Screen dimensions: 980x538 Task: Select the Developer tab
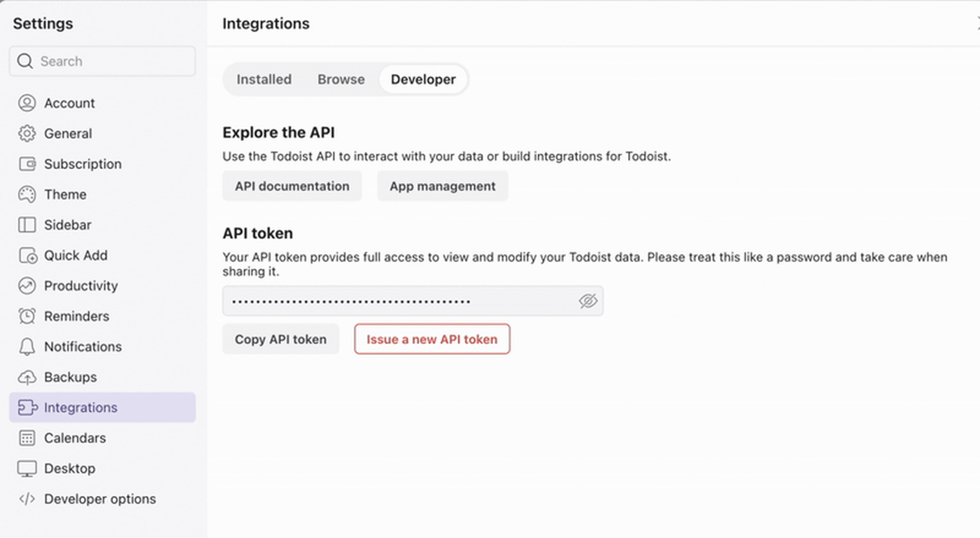pos(423,79)
